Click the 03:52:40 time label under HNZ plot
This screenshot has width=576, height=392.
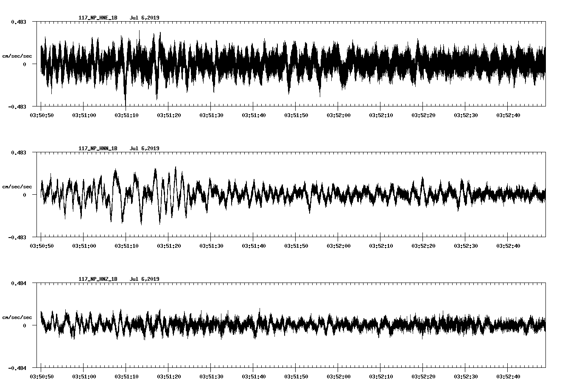(x=508, y=376)
